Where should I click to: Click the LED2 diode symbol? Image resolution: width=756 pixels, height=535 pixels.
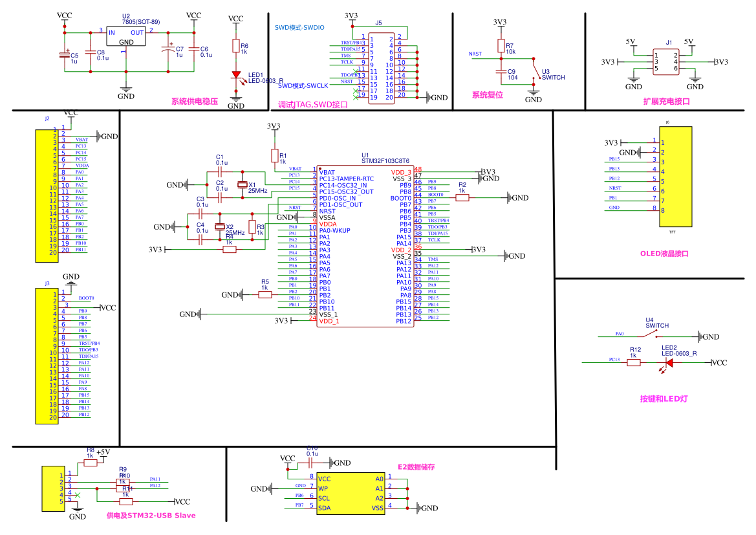tap(669, 363)
